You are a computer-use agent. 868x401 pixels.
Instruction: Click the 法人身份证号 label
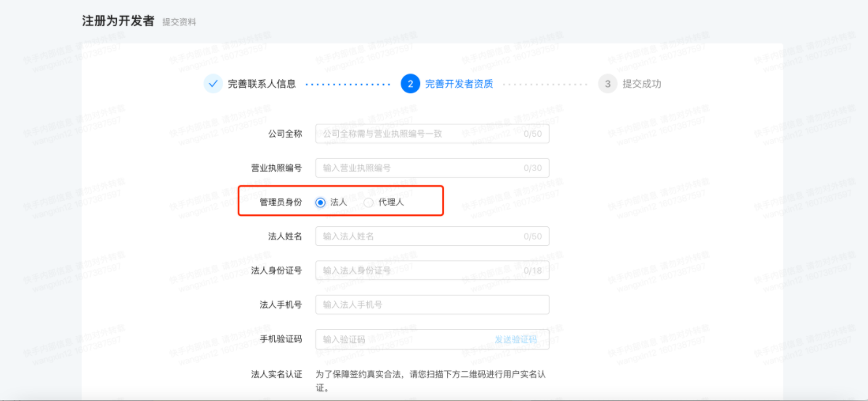tap(276, 271)
